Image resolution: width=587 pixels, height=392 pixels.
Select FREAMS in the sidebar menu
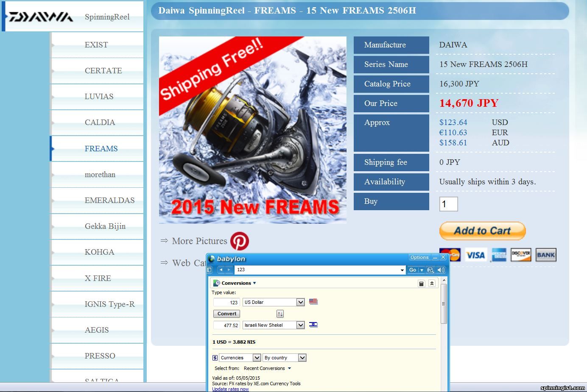click(x=101, y=149)
